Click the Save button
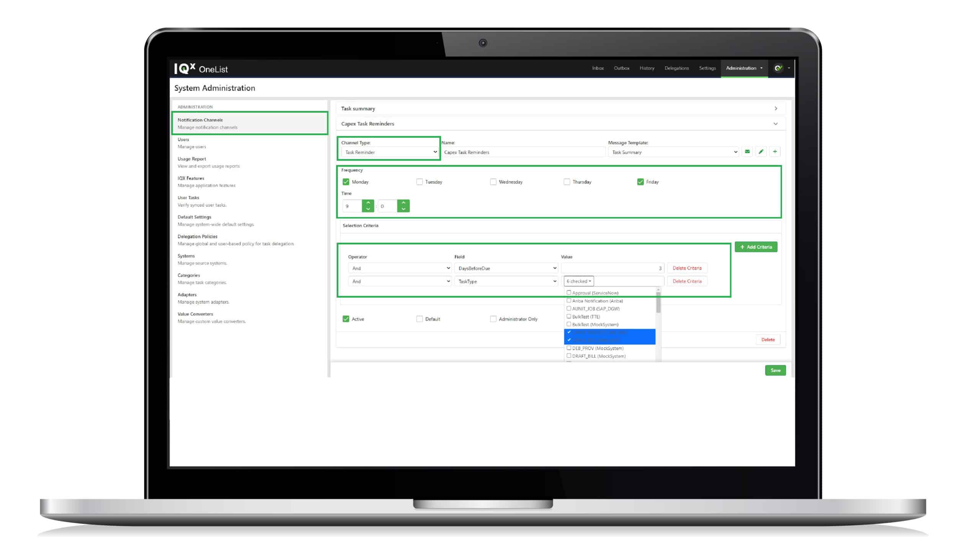980x556 pixels. click(775, 370)
